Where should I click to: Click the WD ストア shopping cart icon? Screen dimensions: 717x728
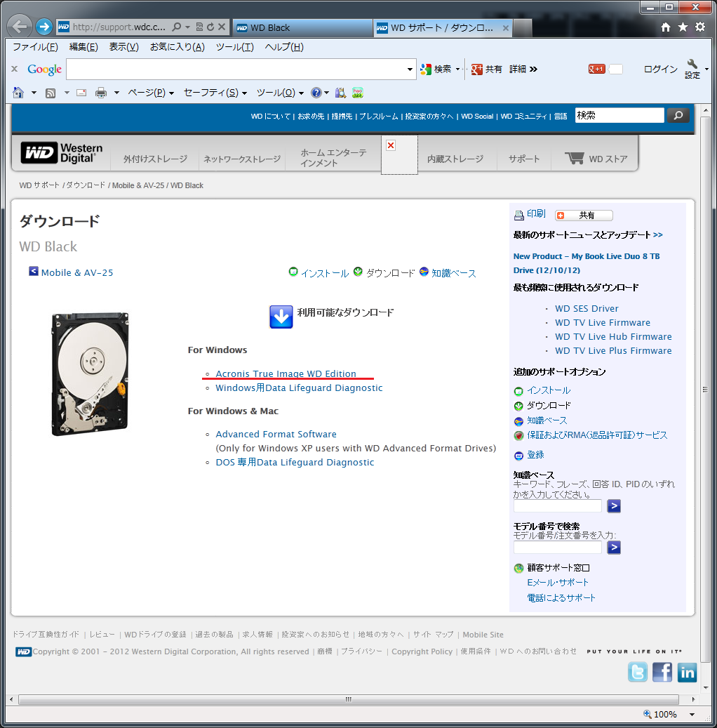point(574,158)
